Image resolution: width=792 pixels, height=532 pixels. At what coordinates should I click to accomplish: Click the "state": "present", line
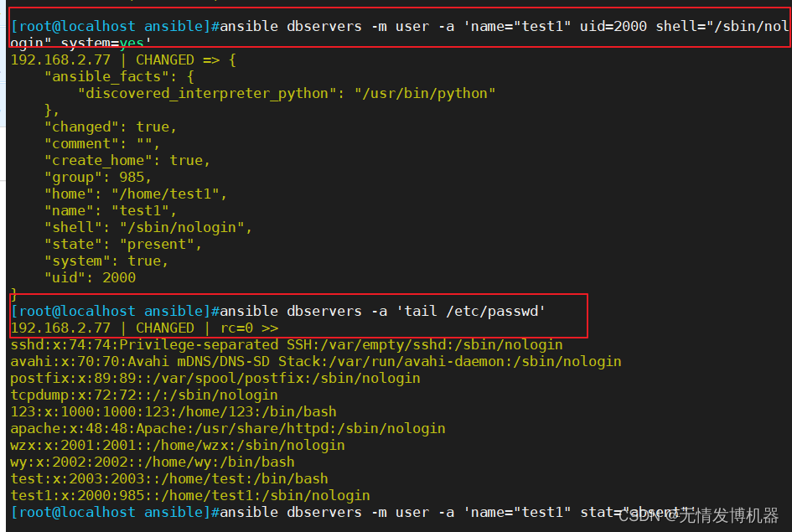pyautogui.click(x=123, y=245)
